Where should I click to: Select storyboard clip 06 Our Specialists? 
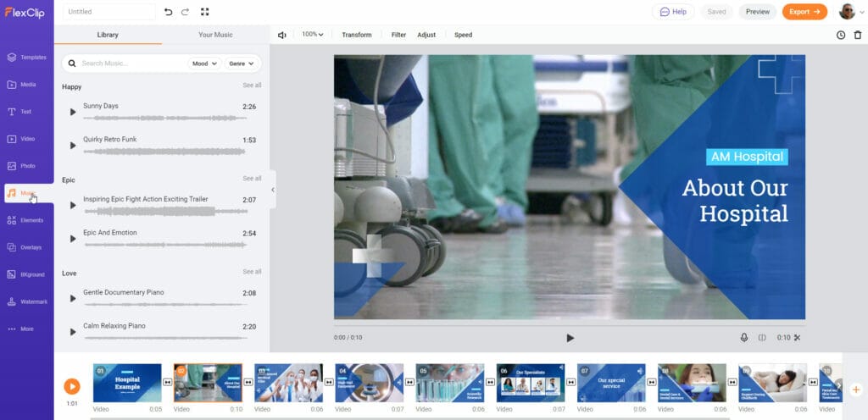click(x=531, y=383)
